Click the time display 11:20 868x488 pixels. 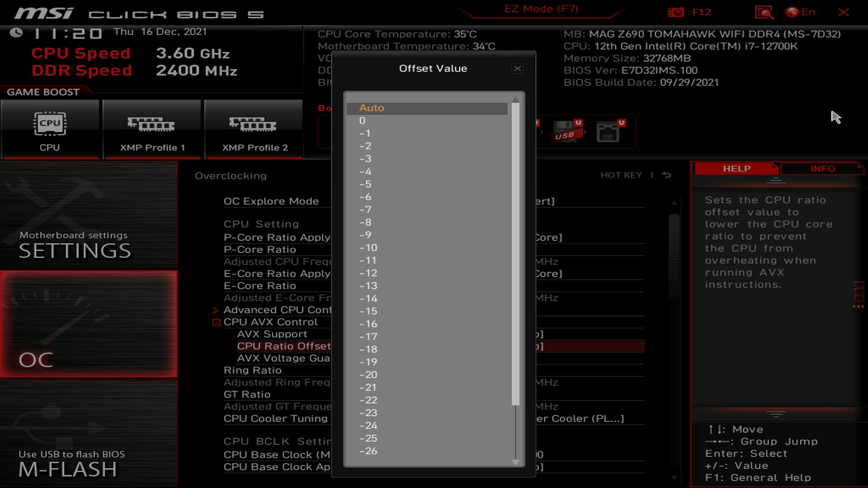[68, 33]
